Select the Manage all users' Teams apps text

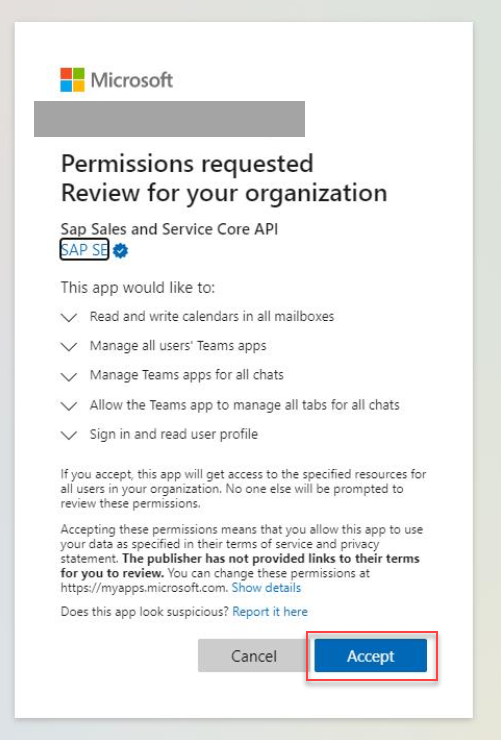tap(178, 345)
